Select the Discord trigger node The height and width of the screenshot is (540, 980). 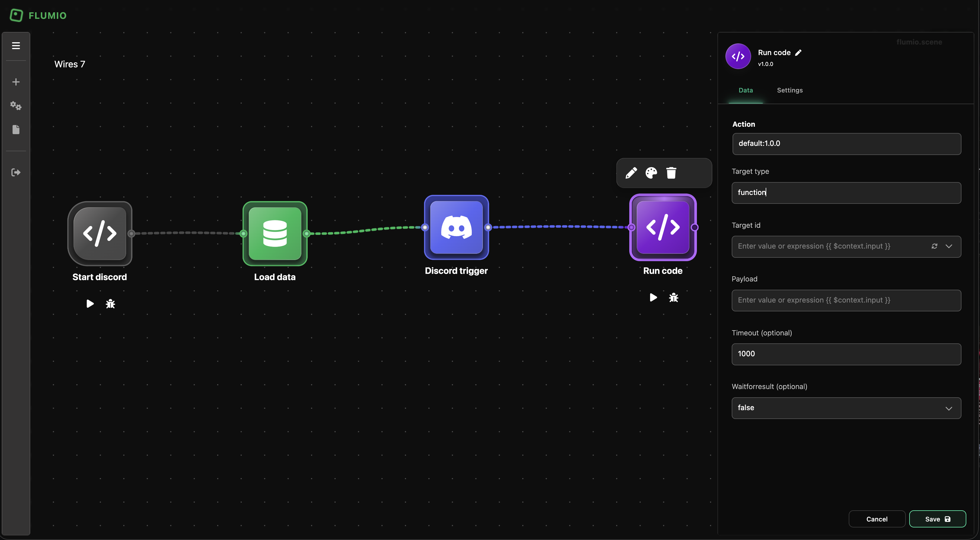tap(456, 227)
